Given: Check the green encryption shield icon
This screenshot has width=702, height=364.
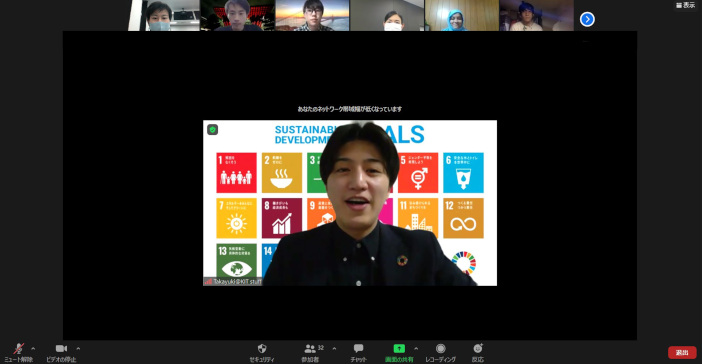Looking at the screenshot, I should coord(213,130).
